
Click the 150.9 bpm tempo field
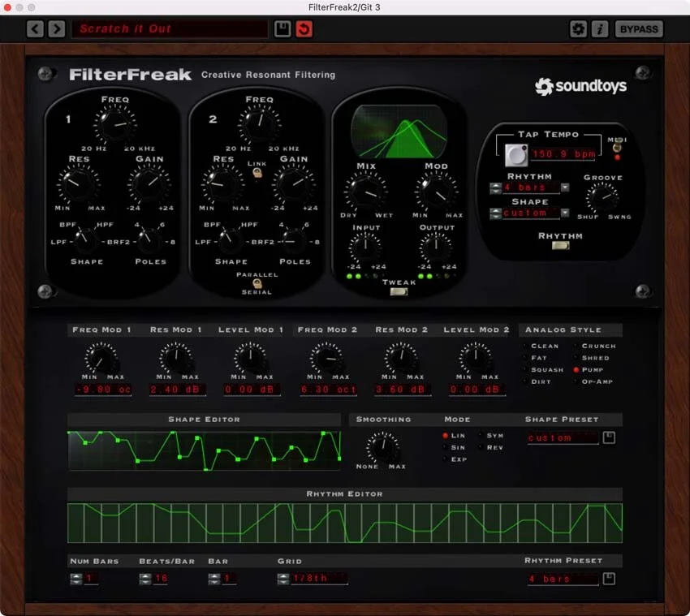tap(563, 154)
